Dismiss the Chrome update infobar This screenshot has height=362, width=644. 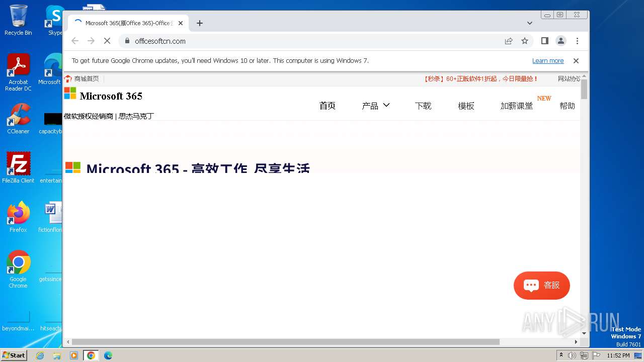click(x=576, y=61)
